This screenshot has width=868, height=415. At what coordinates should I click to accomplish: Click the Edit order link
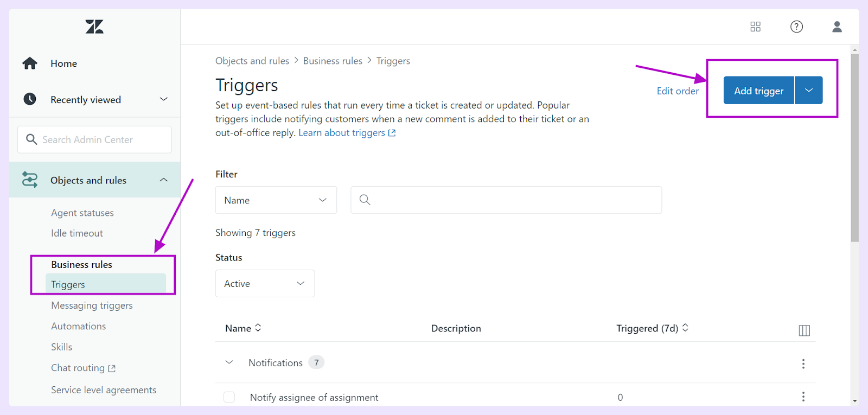click(678, 91)
